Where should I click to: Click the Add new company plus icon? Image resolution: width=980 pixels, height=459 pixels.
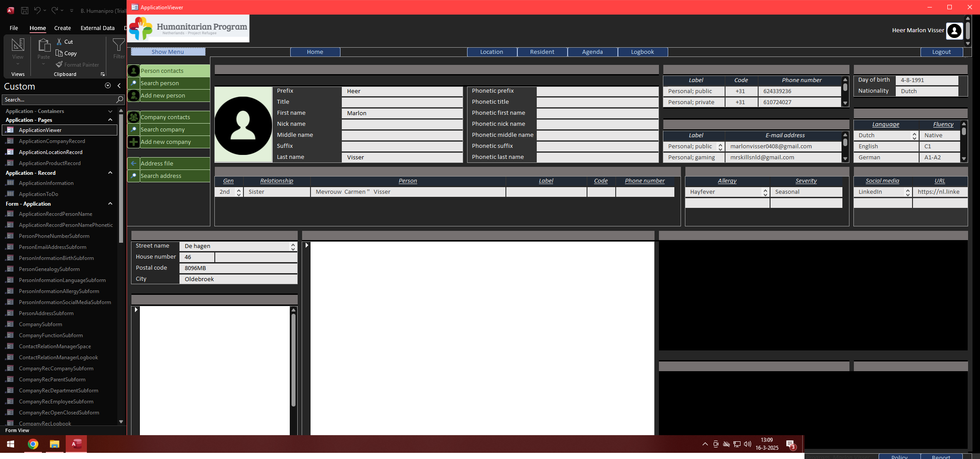click(x=134, y=142)
